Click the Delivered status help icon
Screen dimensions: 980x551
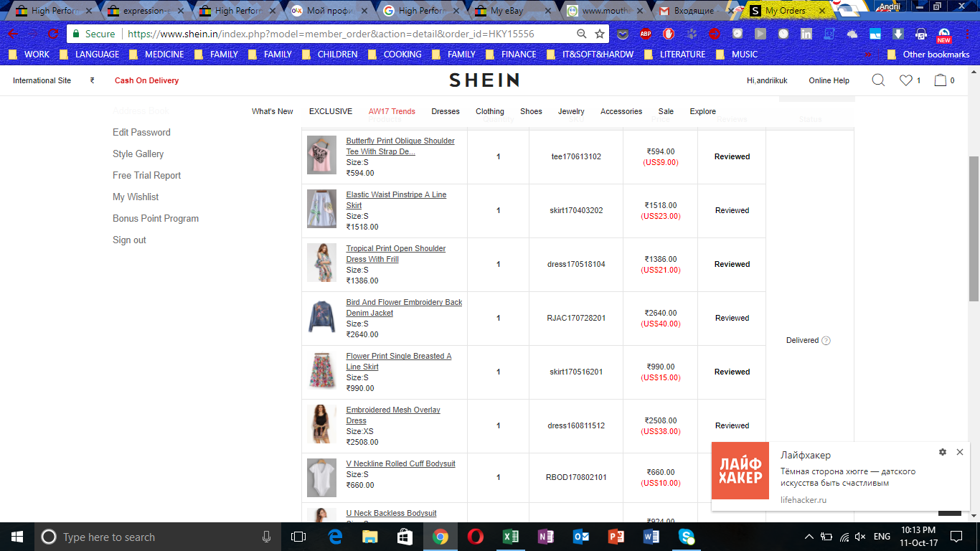826,341
